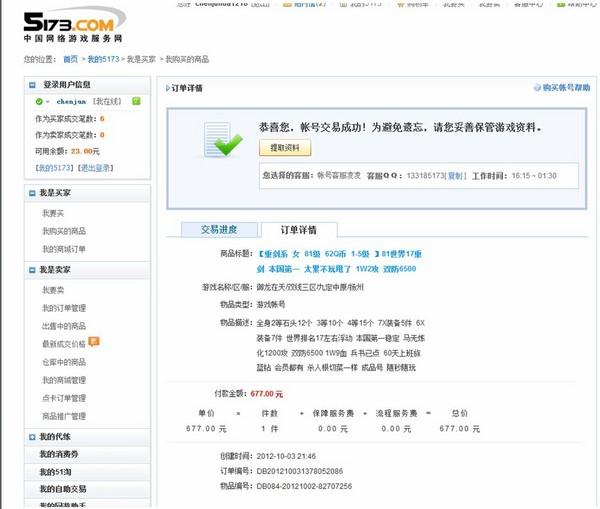Expand the 我的代练 sidebar section

click(32, 437)
